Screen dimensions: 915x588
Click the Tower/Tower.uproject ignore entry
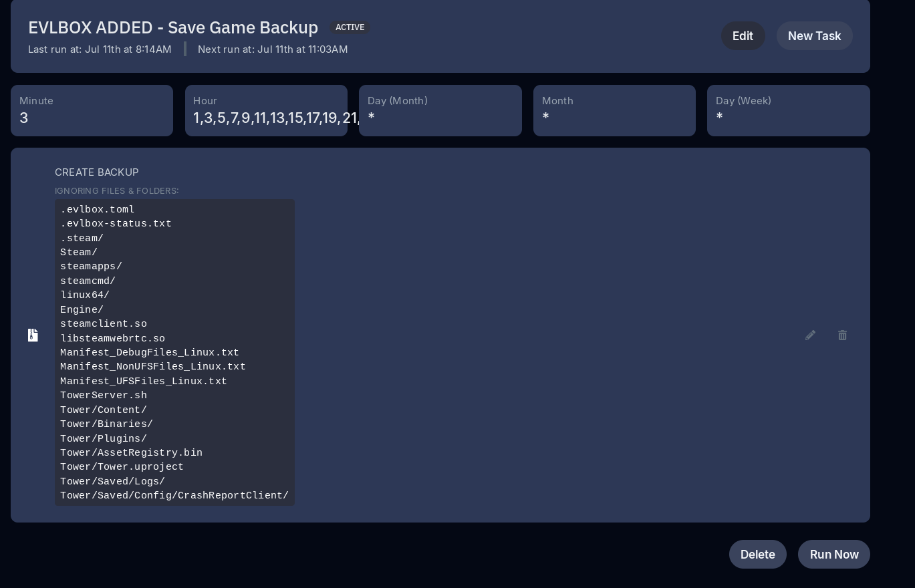pyautogui.click(x=122, y=467)
